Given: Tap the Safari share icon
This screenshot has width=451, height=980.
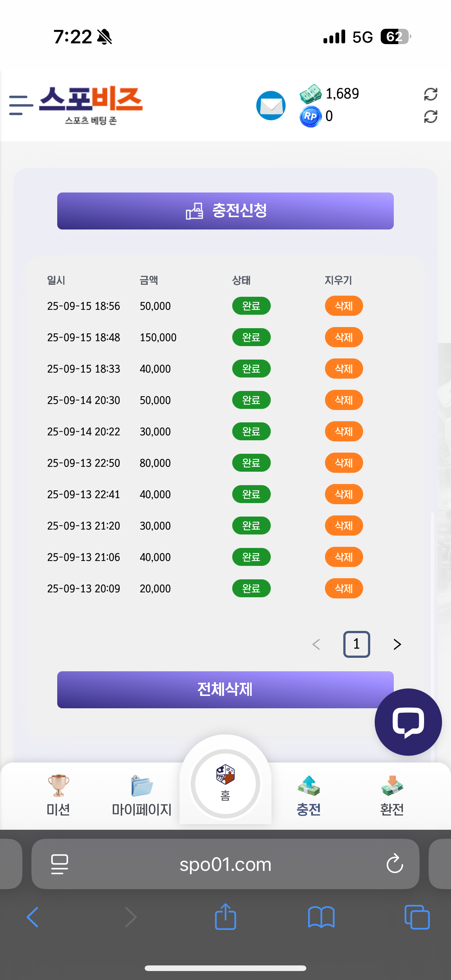Looking at the screenshot, I should (x=225, y=917).
